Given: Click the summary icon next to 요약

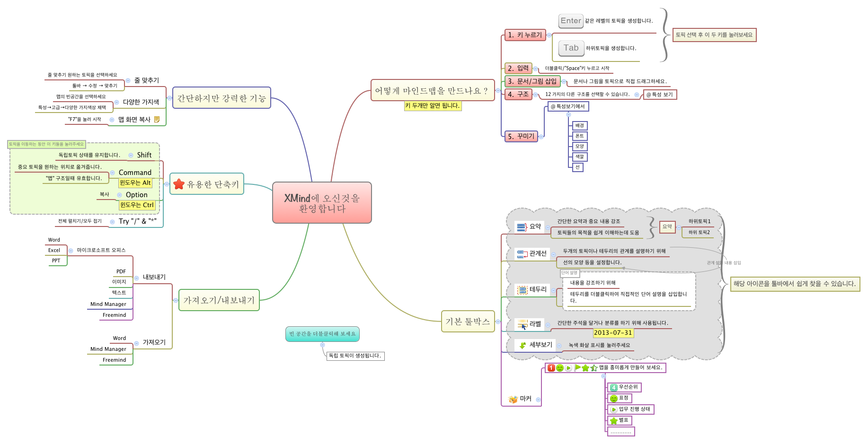Looking at the screenshot, I should coord(522,227).
